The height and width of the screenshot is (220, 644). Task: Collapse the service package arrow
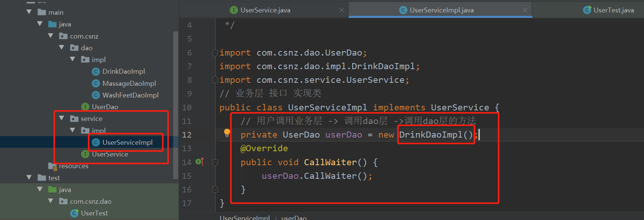pos(62,118)
